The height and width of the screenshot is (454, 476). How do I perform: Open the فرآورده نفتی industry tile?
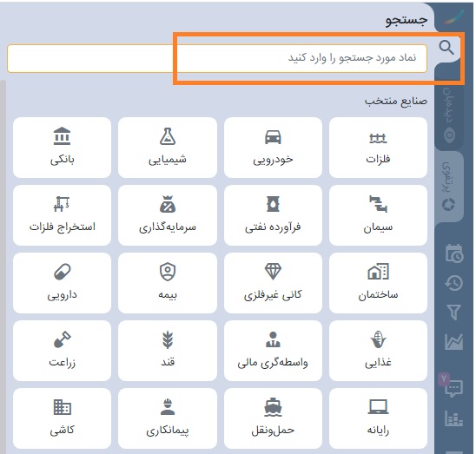(273, 215)
